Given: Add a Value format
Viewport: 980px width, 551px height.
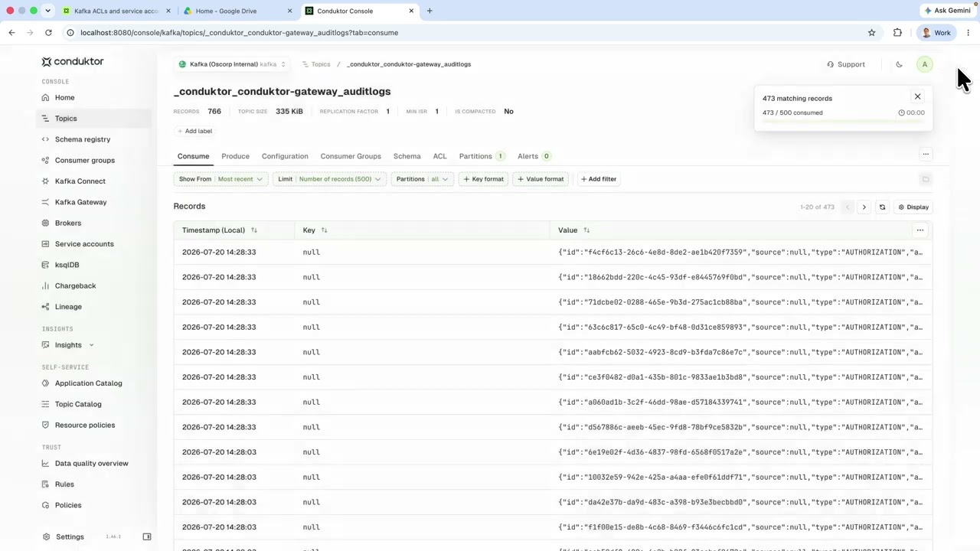Looking at the screenshot, I should 541,179.
